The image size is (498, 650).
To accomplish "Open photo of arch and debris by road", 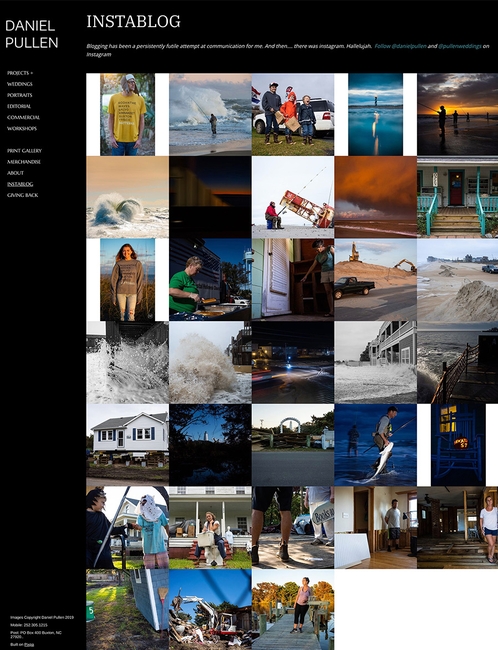I will (x=293, y=445).
